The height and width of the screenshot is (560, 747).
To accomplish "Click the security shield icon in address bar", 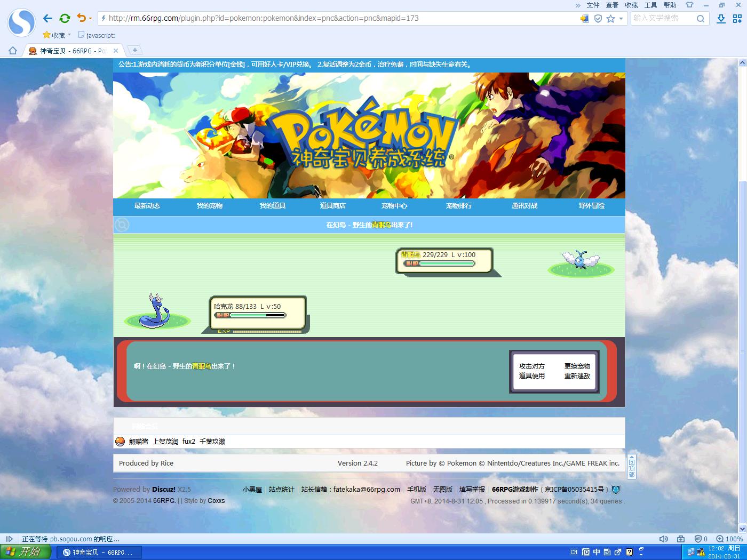I will click(x=598, y=19).
